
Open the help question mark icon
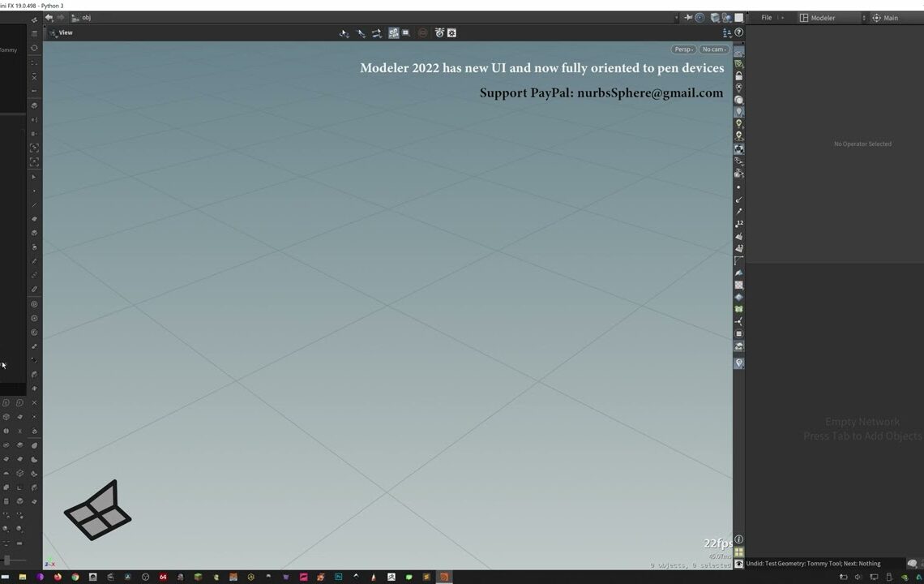pyautogui.click(x=738, y=32)
